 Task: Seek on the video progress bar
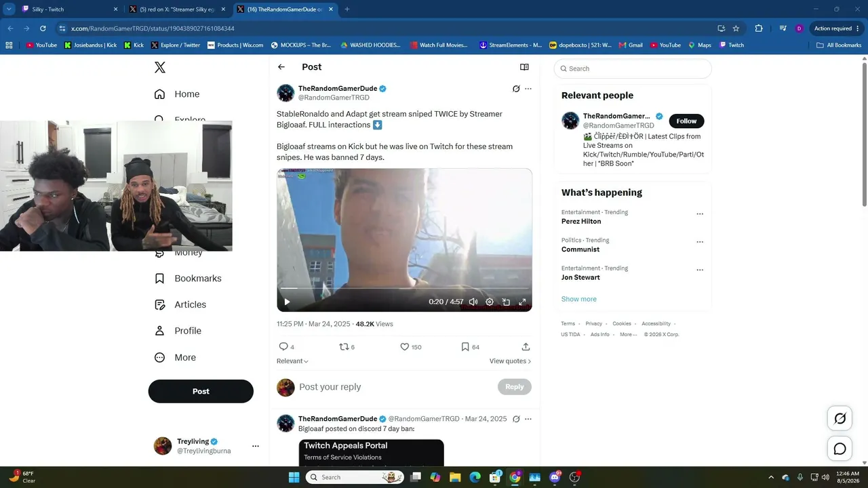(x=404, y=289)
